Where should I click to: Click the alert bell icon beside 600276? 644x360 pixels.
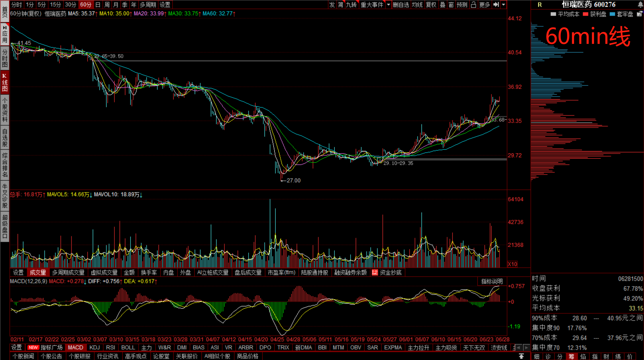point(640,4)
